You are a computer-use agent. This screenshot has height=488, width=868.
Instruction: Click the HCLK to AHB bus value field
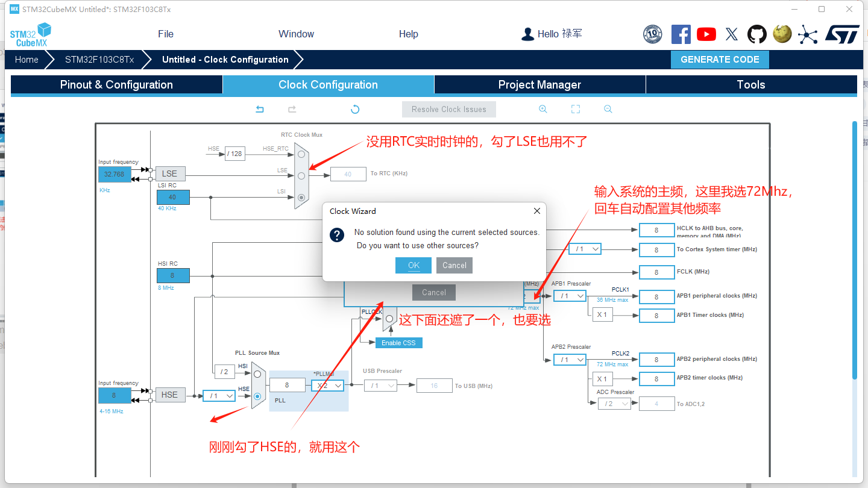coord(656,230)
